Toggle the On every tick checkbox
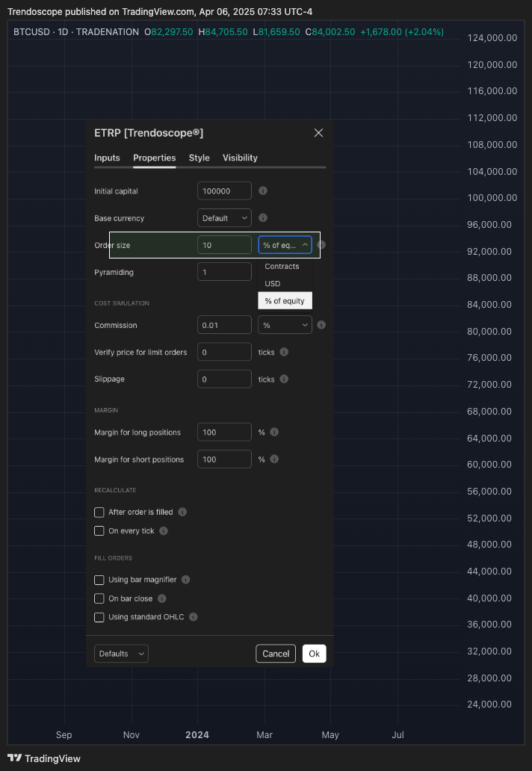The width and height of the screenshot is (532, 771). pos(99,531)
